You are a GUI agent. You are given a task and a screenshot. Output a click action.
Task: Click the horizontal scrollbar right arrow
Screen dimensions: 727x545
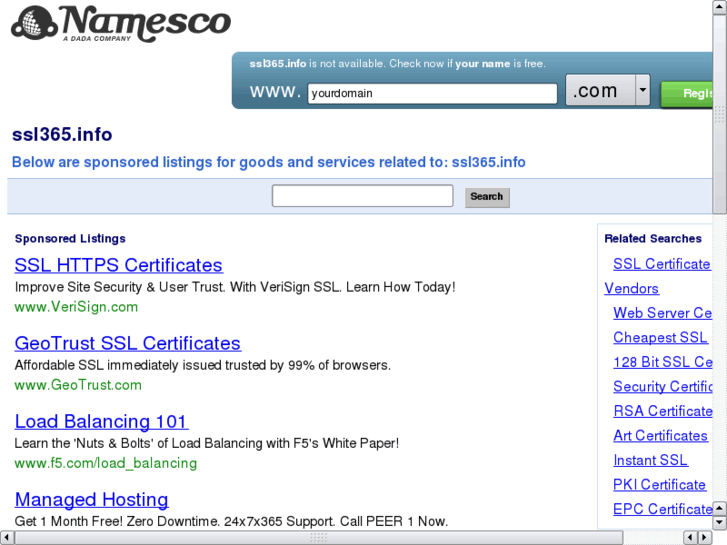tap(704, 538)
